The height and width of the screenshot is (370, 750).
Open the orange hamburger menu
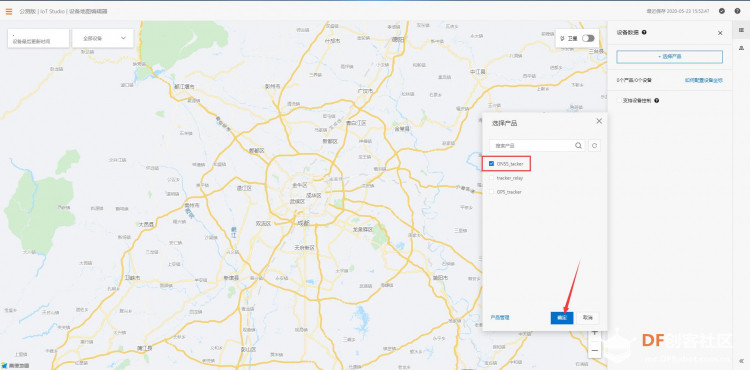[9, 11]
